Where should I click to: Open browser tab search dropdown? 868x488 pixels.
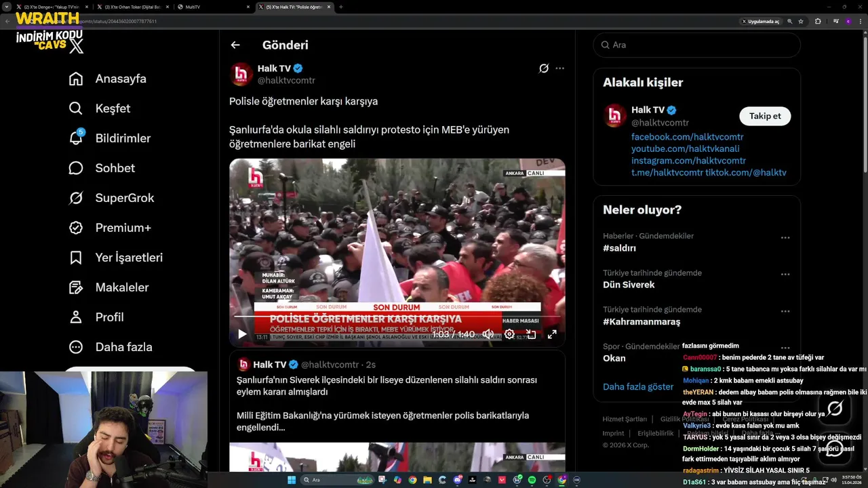[x=7, y=7]
